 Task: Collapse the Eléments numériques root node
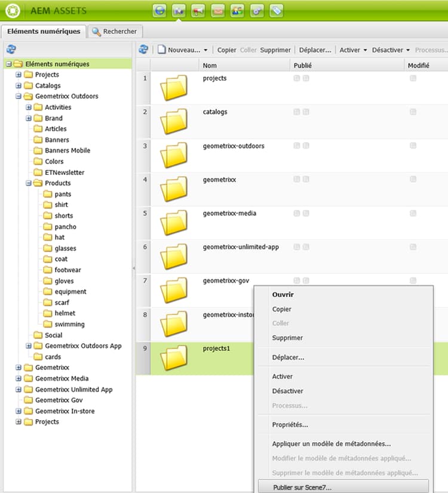click(9, 64)
